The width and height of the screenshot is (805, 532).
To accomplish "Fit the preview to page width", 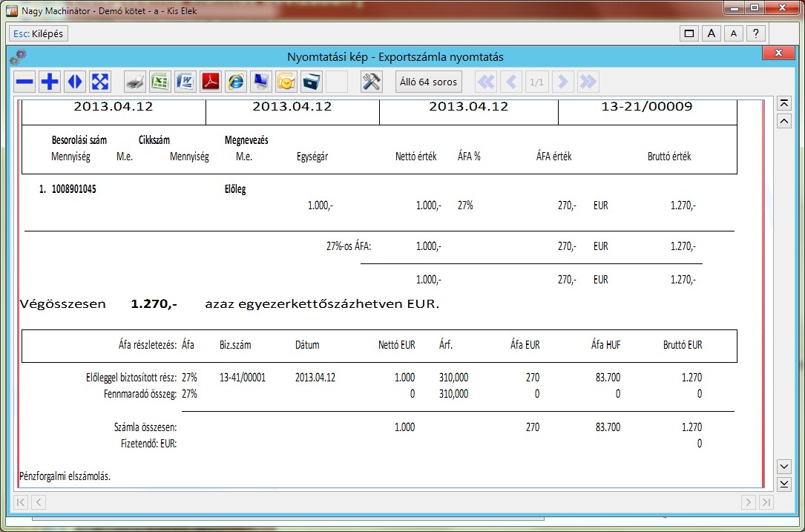I will [74, 82].
